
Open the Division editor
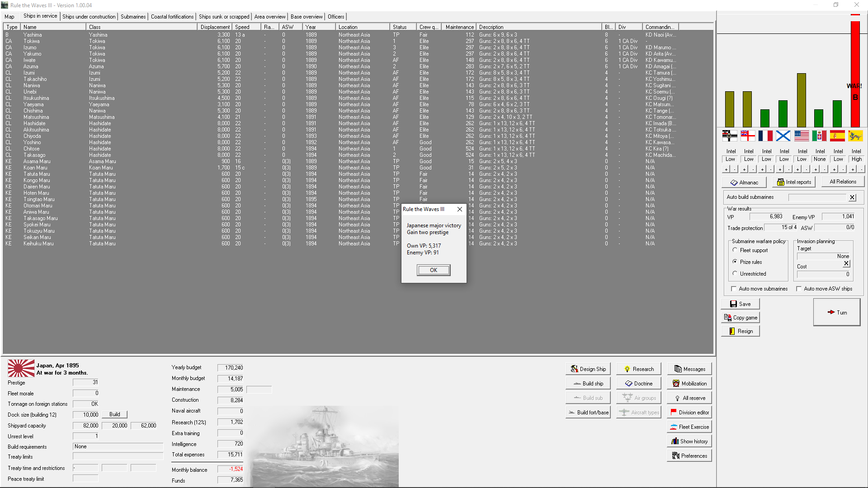tap(689, 413)
